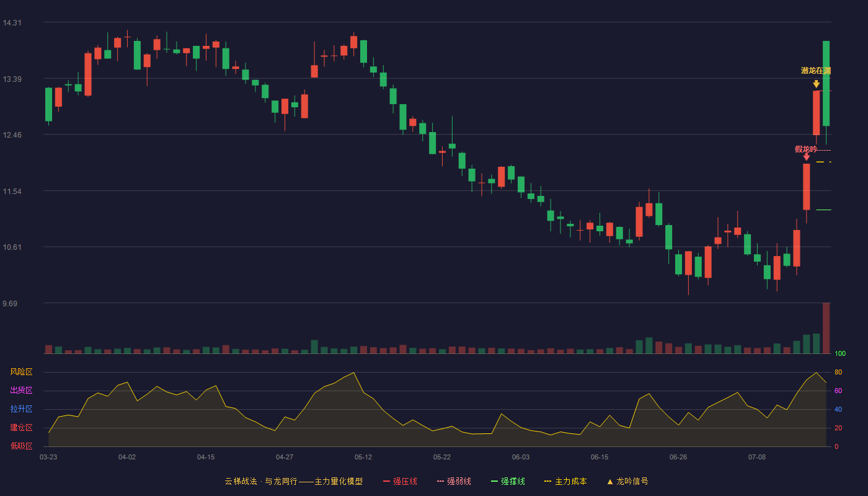Click the 04-02 date label

pos(127,457)
